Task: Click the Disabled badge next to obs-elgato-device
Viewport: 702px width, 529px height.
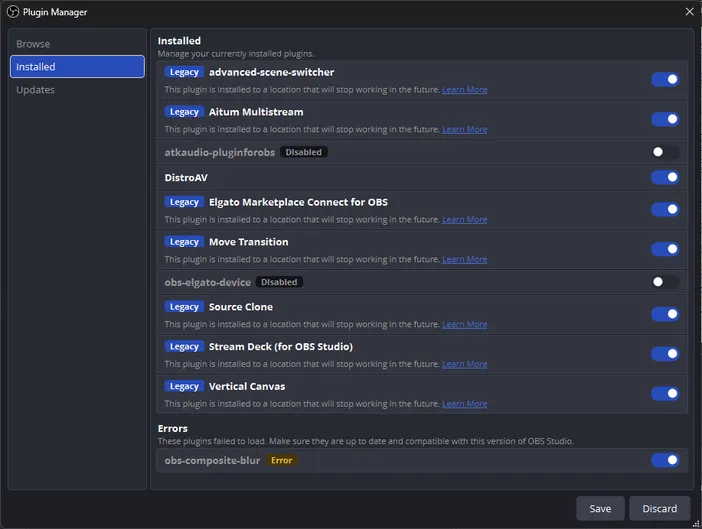Action: (279, 282)
